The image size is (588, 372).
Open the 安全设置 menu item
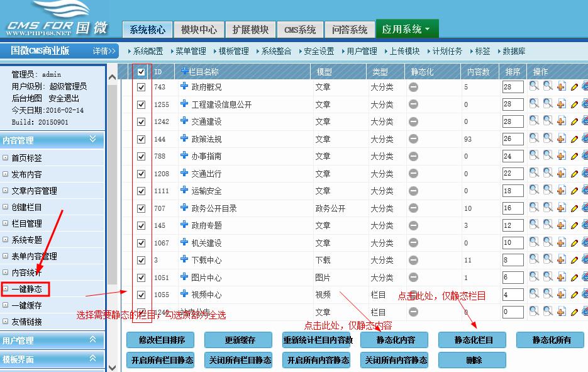point(318,51)
